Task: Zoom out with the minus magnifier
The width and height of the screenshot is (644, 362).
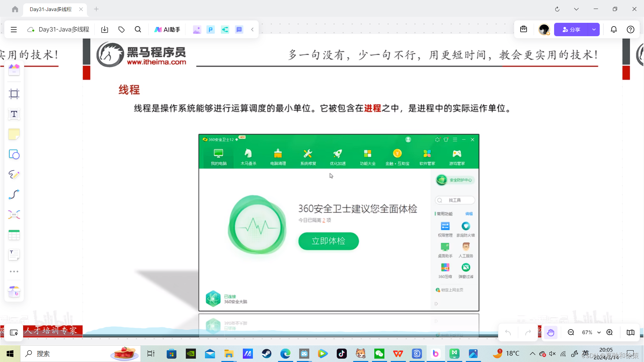Action: pos(571,333)
